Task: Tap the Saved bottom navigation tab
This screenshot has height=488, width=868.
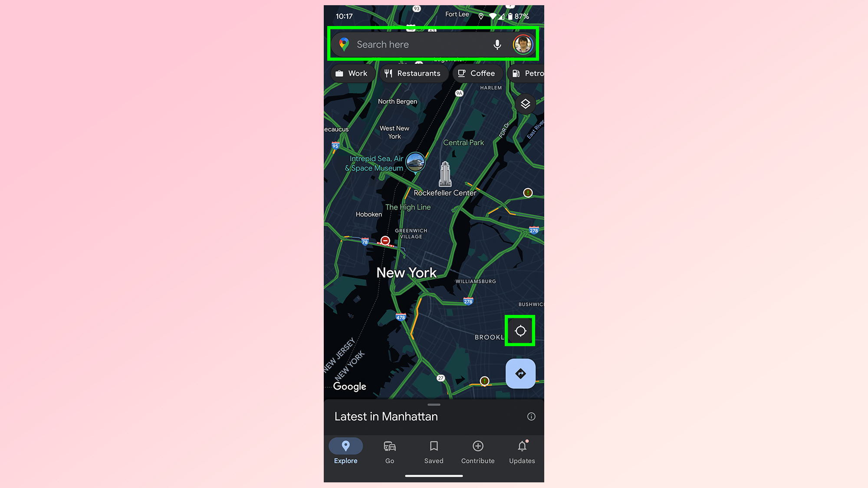Action: pos(434,451)
